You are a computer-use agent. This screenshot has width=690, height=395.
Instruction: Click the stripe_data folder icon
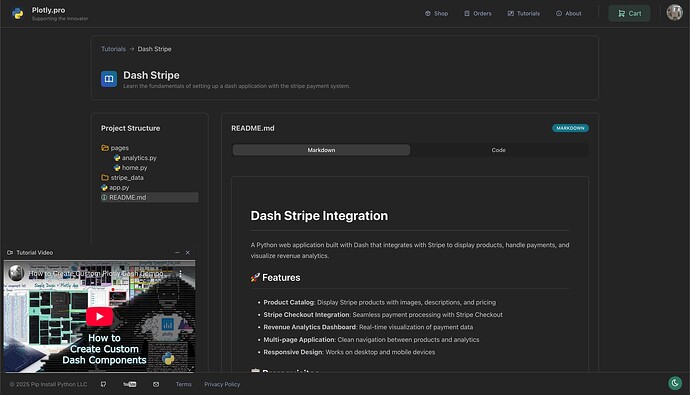[105, 178]
